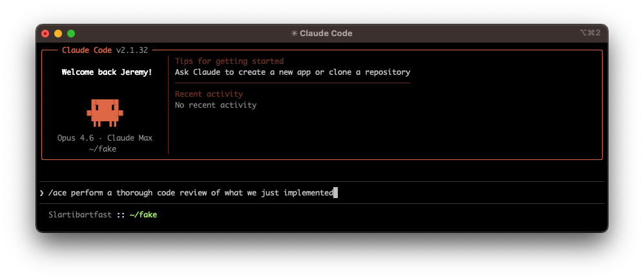
Task: Click the block cursor after 'implemented'
Action: point(336,193)
